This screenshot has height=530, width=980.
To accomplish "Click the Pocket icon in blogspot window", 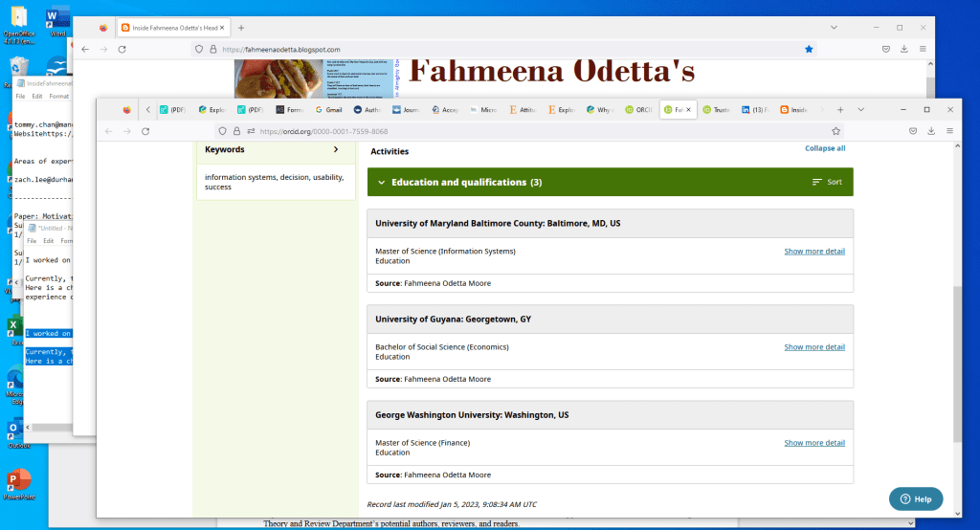I will point(885,50).
